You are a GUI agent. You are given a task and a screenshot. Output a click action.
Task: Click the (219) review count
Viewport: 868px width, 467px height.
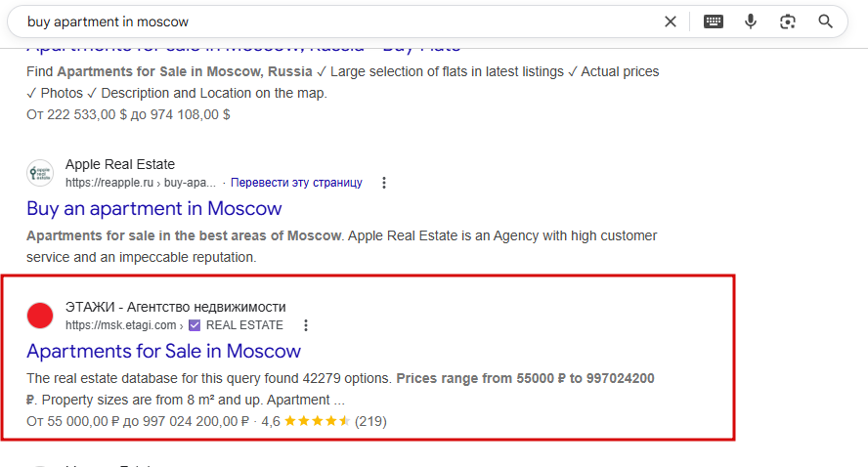click(x=371, y=421)
